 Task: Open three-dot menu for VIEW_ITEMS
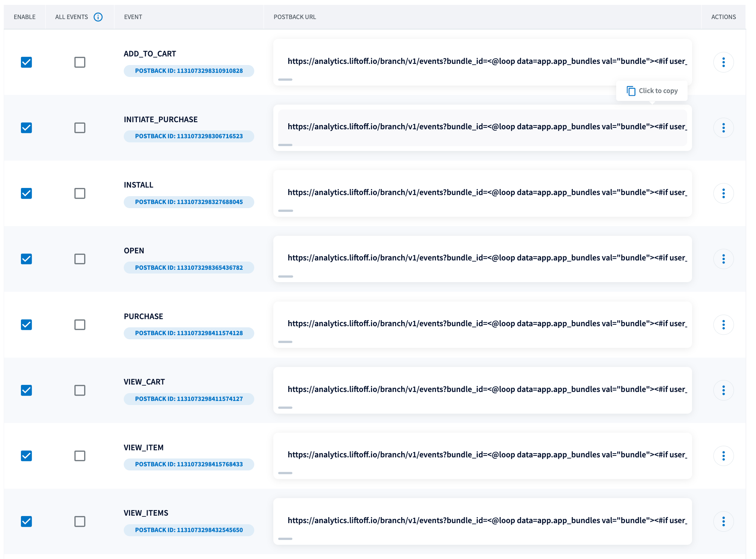coord(723,521)
